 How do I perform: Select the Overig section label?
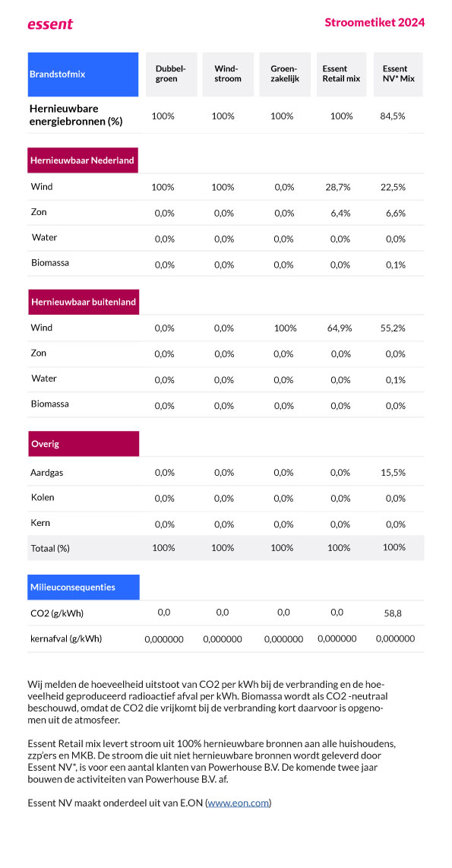[x=84, y=444]
